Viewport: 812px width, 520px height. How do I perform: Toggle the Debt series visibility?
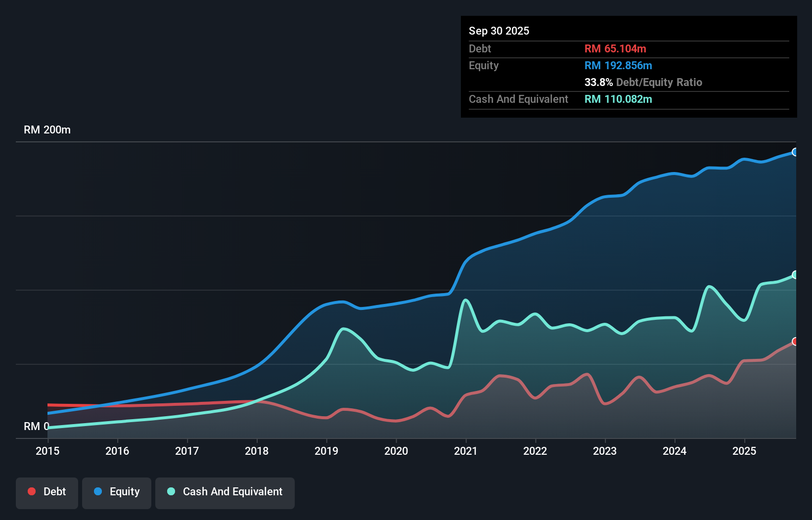click(x=47, y=491)
